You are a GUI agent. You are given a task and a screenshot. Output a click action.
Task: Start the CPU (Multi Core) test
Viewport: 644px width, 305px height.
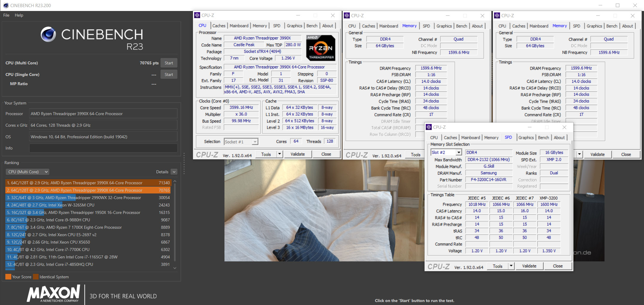169,63
